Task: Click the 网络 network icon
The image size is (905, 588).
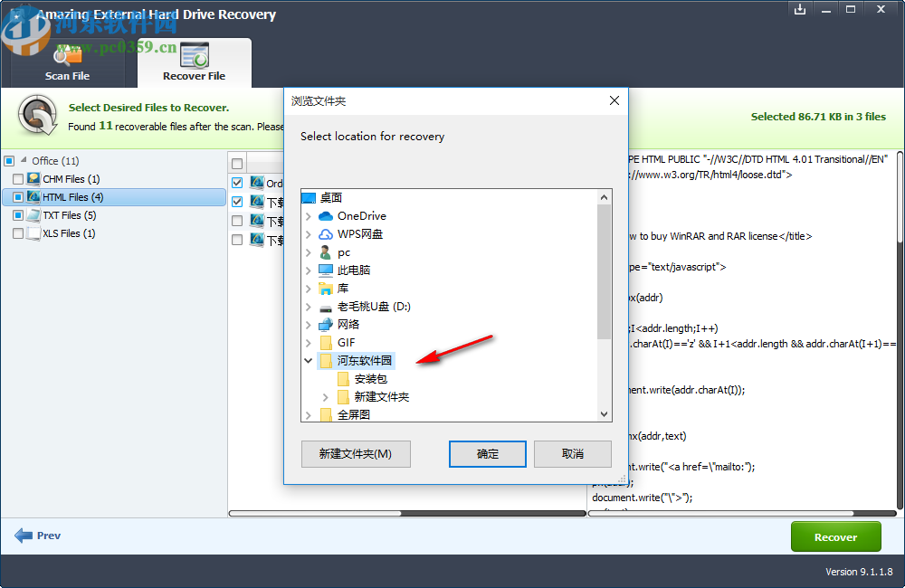Action: click(326, 324)
